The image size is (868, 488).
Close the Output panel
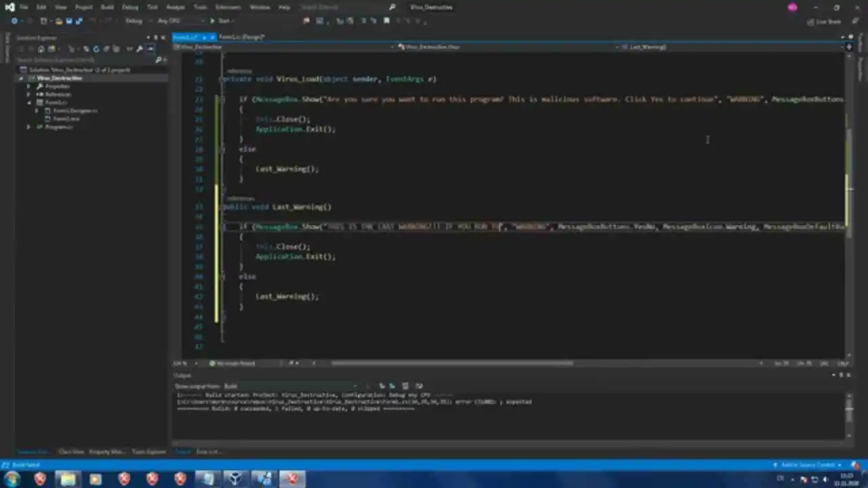848,375
